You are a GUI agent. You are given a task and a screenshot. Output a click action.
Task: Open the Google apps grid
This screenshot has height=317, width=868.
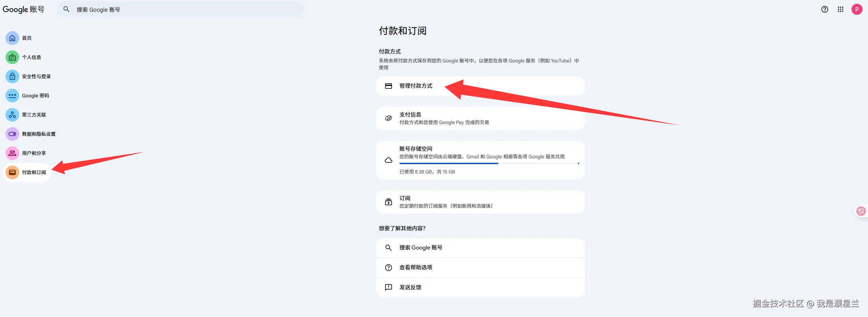click(x=840, y=9)
